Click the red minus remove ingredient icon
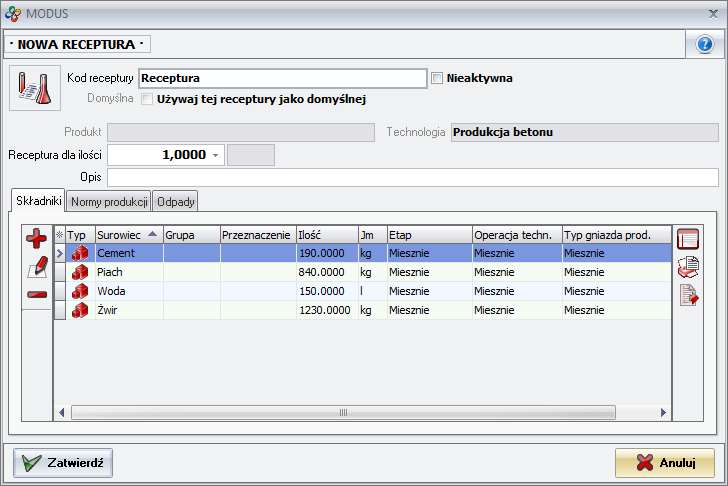The image size is (728, 486). click(37, 294)
